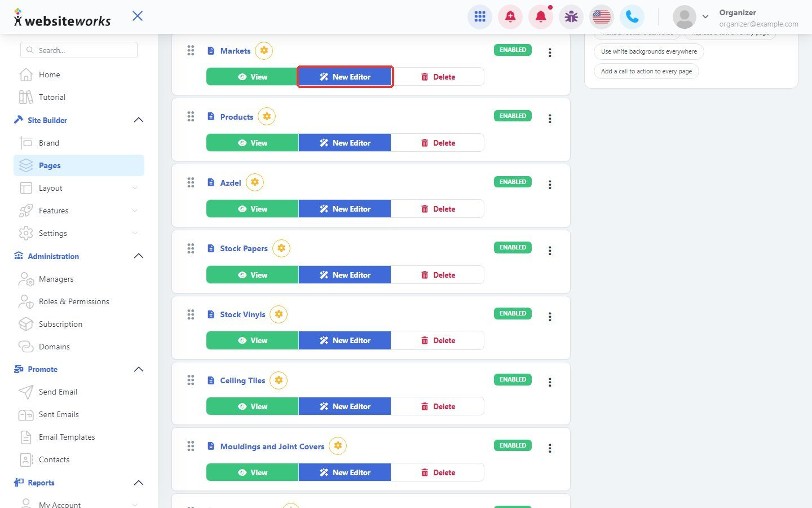The height and width of the screenshot is (508, 812).
Task: Click the drag handle of Stock Papers row
Action: [191, 248]
